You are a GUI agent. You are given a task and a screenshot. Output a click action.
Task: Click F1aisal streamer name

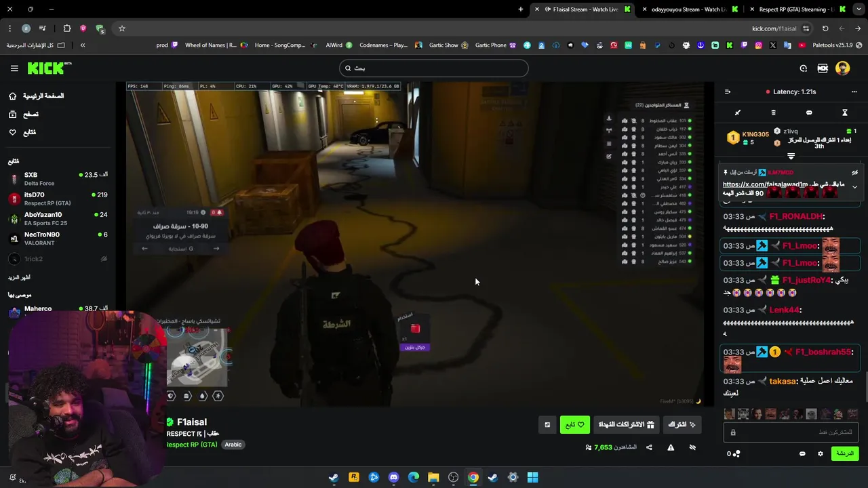[192, 422]
